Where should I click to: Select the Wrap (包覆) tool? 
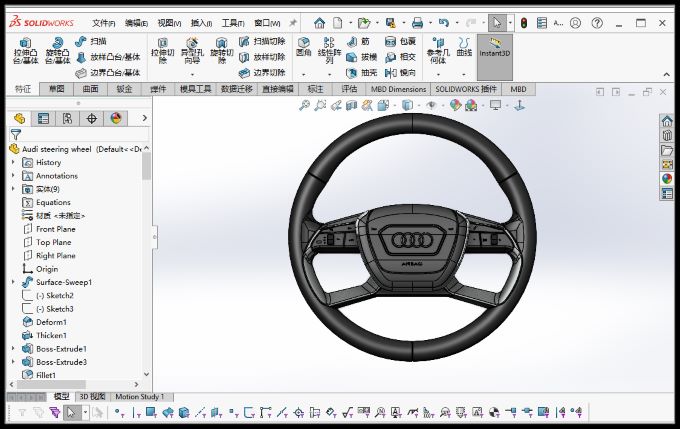(x=400, y=41)
